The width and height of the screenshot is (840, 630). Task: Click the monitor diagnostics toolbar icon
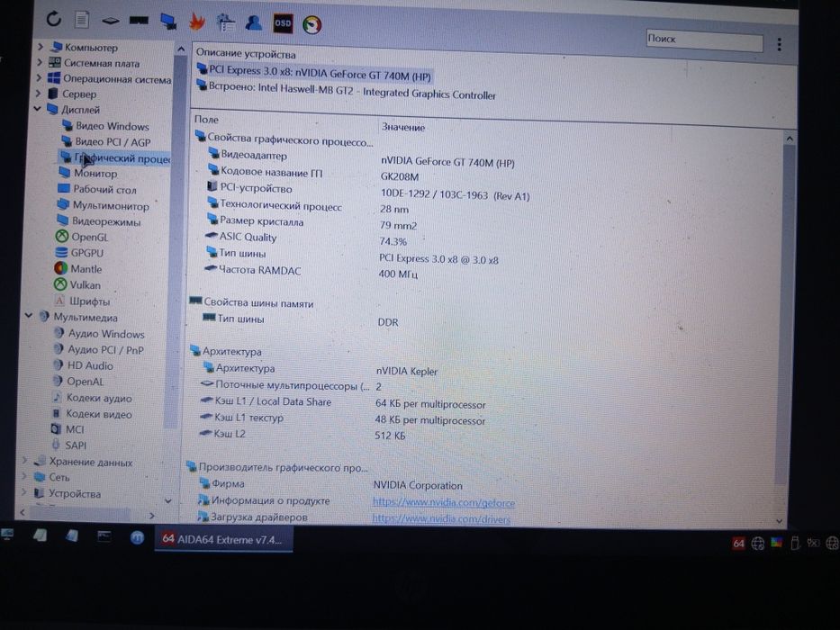tap(168, 22)
